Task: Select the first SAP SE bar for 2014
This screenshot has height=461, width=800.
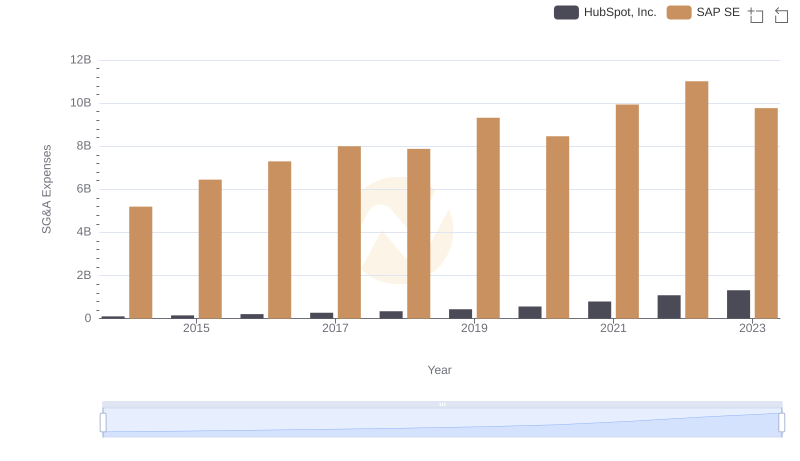Action: click(x=141, y=263)
